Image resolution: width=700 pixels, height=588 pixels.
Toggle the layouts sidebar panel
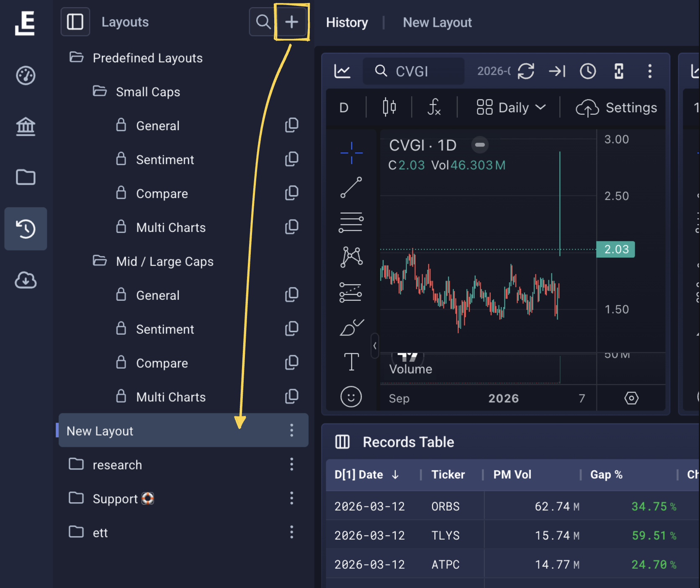click(75, 22)
